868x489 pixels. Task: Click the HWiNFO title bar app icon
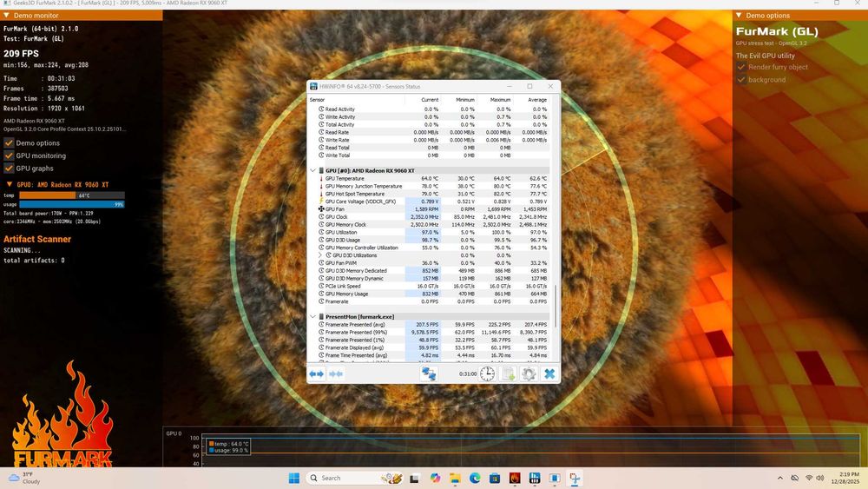coord(314,86)
